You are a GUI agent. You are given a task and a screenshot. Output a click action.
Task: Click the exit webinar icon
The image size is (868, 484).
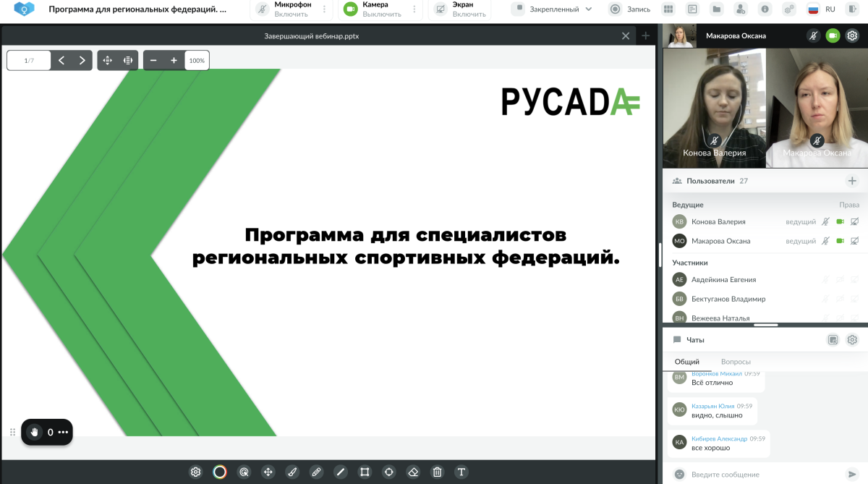point(851,9)
